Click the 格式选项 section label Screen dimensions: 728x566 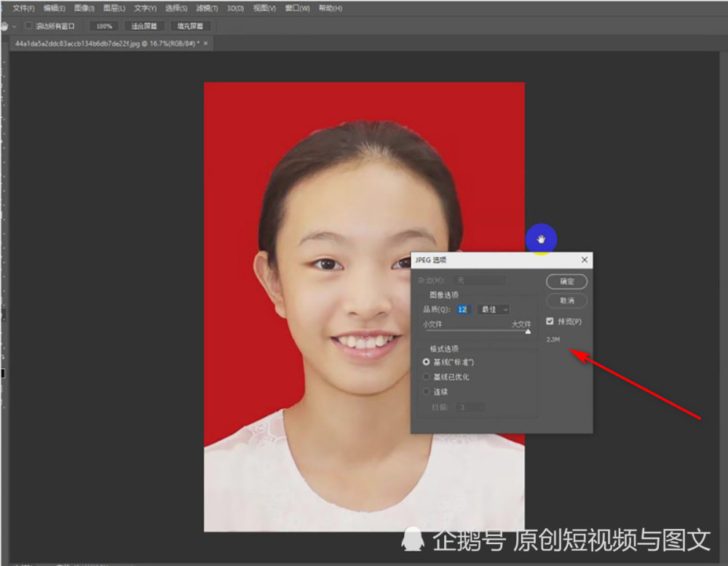click(x=444, y=349)
